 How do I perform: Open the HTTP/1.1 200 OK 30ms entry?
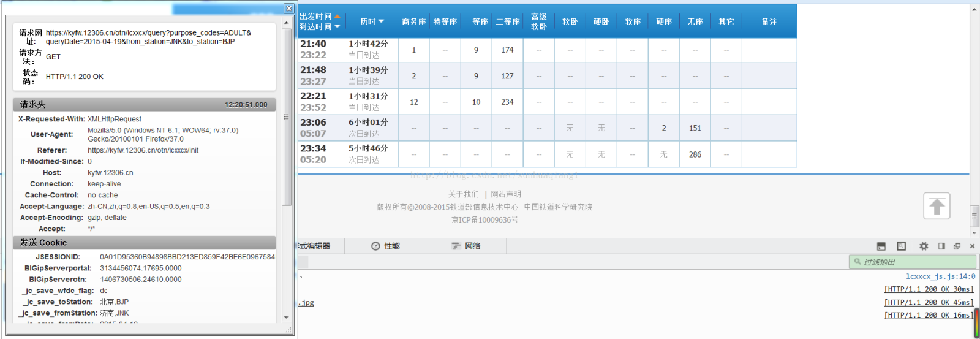coord(929,289)
